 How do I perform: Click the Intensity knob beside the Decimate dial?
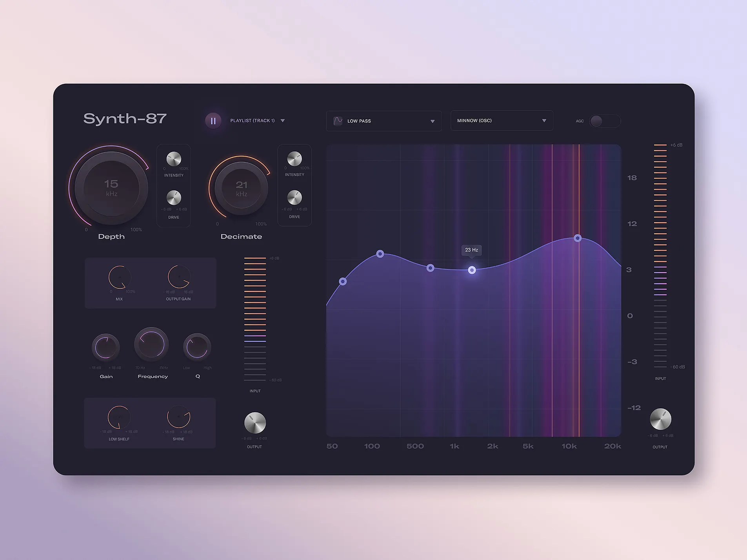tap(294, 159)
